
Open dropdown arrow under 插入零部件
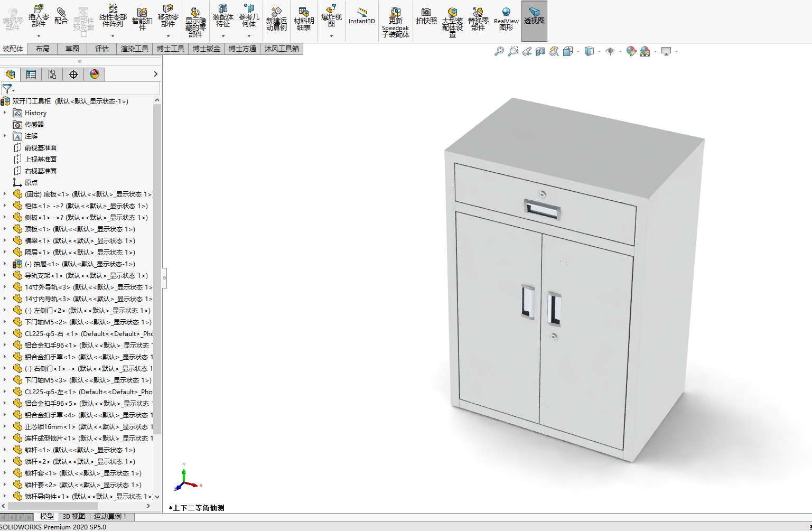click(x=39, y=36)
